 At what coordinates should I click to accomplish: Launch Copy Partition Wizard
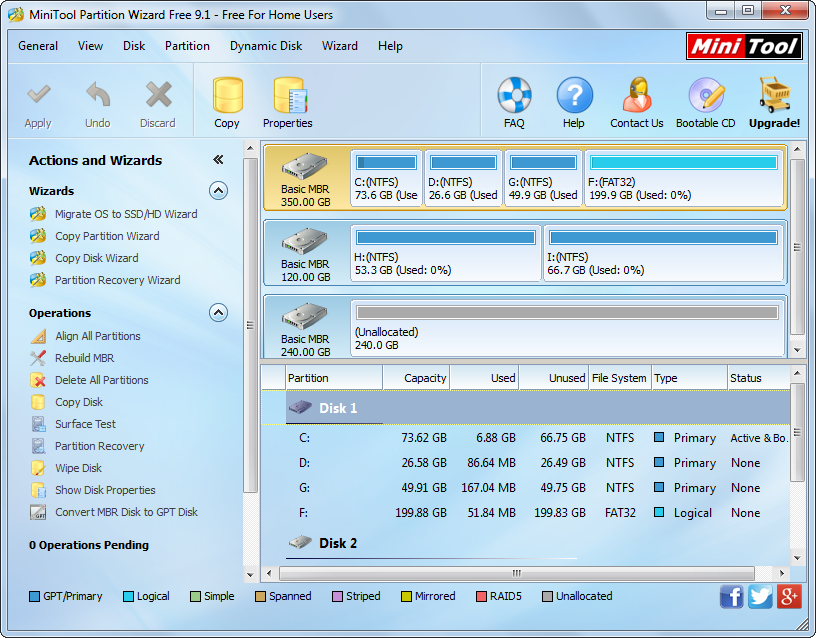click(x=107, y=236)
